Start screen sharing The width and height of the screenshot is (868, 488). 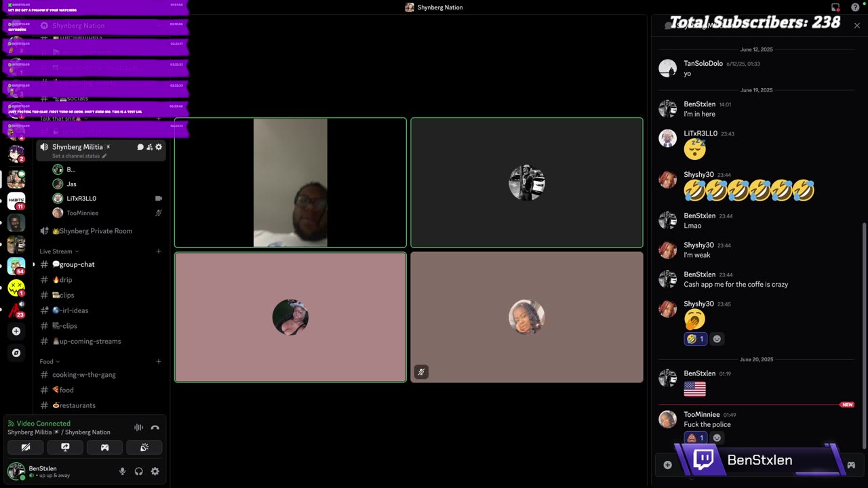click(65, 447)
